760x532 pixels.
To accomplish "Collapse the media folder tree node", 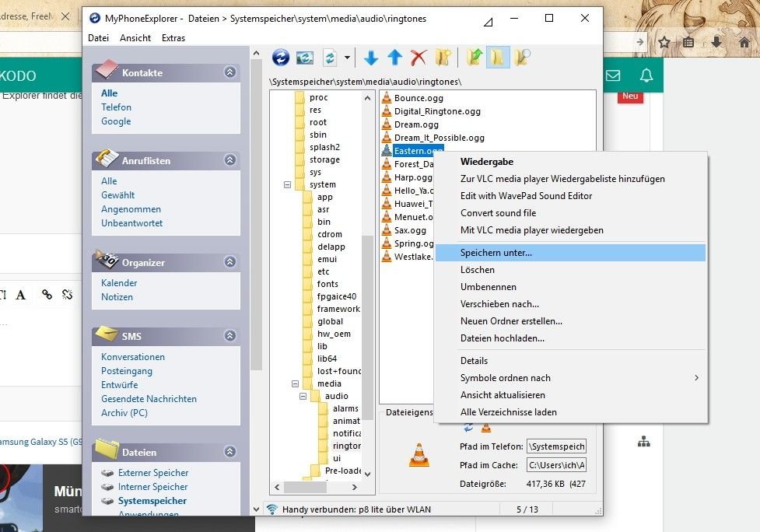I will point(295,383).
